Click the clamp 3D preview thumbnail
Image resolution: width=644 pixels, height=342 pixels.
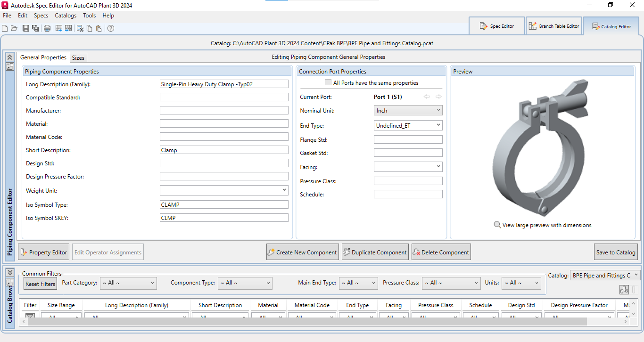click(541, 149)
